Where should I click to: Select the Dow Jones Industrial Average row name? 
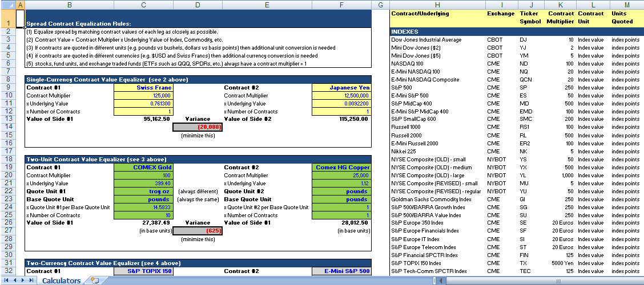click(426, 40)
